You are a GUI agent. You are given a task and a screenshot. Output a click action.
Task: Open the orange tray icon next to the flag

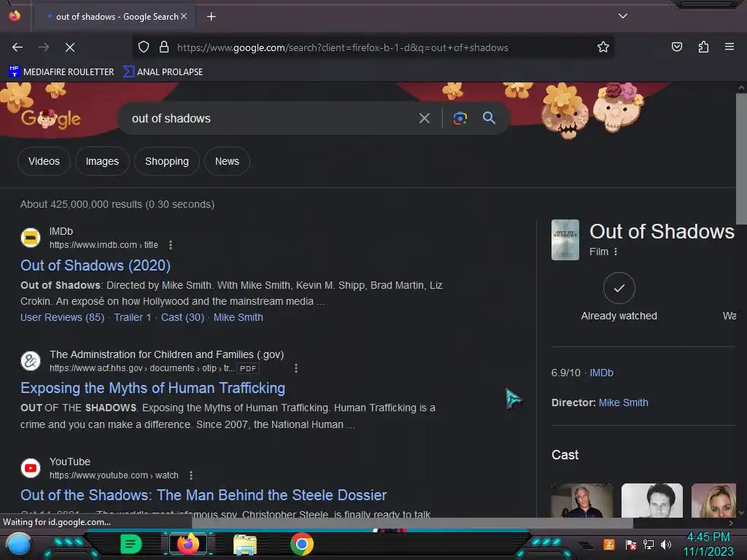point(609,544)
